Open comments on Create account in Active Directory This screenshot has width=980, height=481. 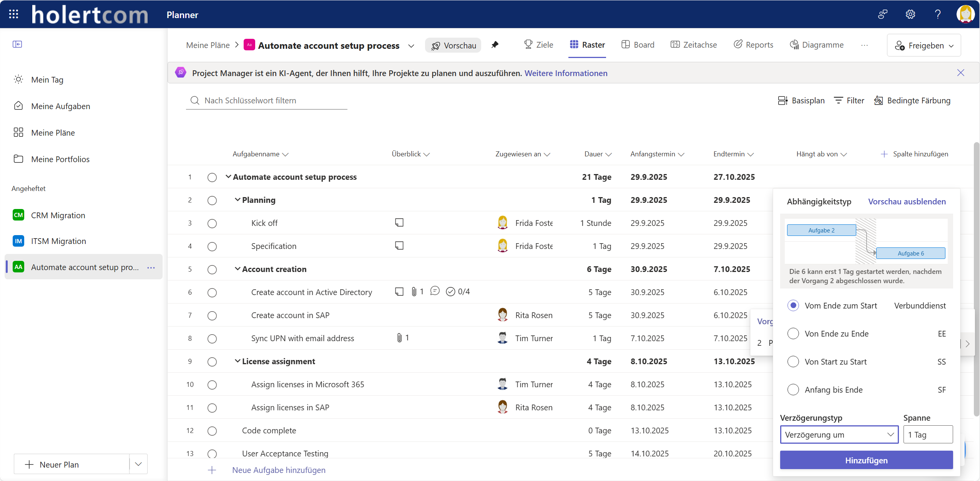435,291
